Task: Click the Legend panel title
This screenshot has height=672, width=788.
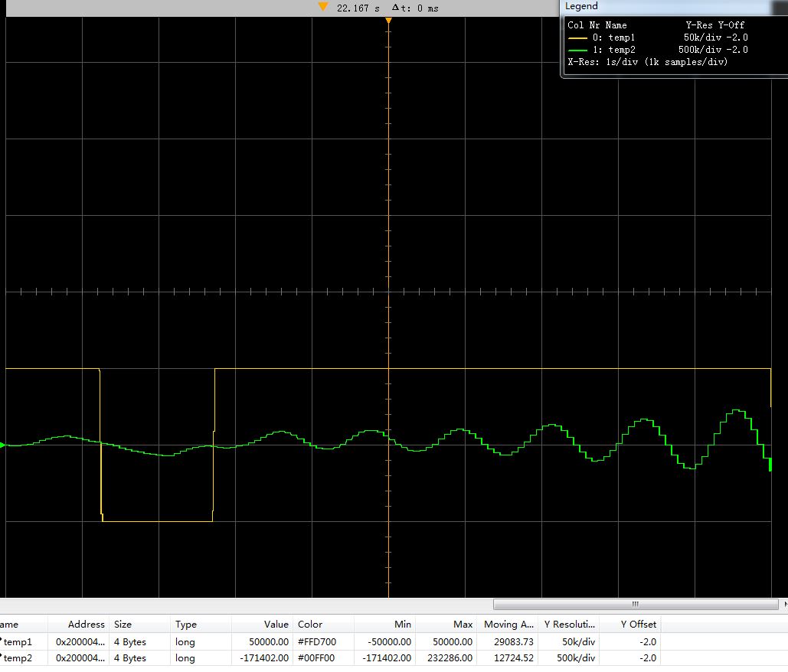Action: [581, 6]
